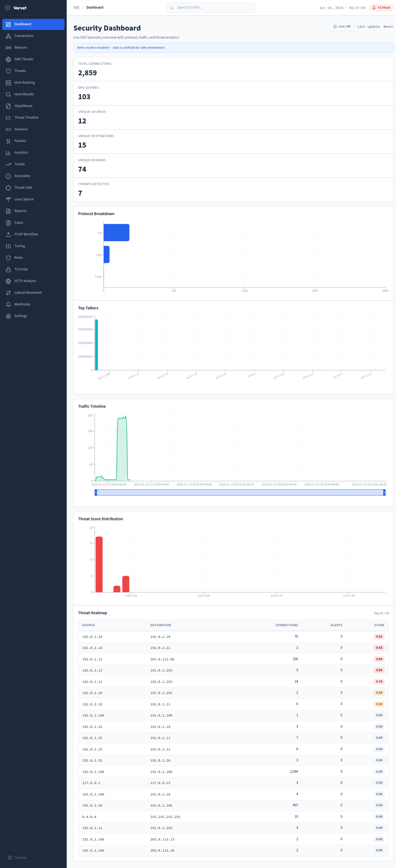Click the Traffic Timeline right zoom handle
The height and width of the screenshot is (868, 396).
[x=384, y=493]
